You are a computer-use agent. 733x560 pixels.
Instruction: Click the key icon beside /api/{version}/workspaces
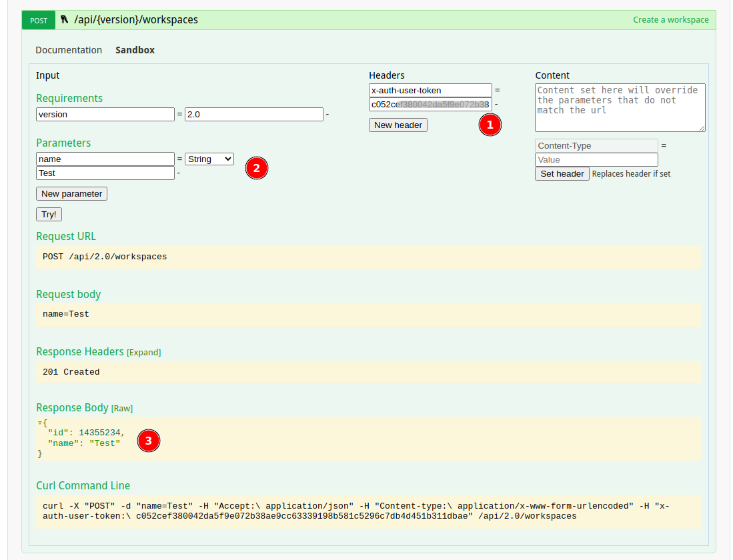coord(65,19)
